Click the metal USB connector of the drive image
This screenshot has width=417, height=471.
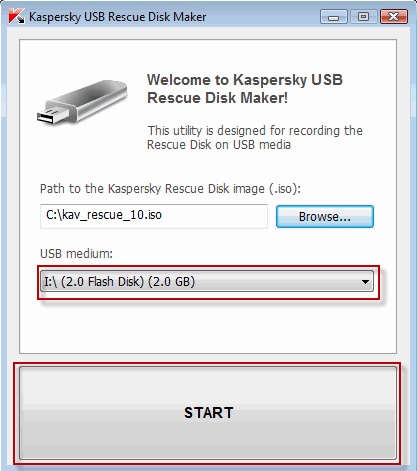point(50,115)
